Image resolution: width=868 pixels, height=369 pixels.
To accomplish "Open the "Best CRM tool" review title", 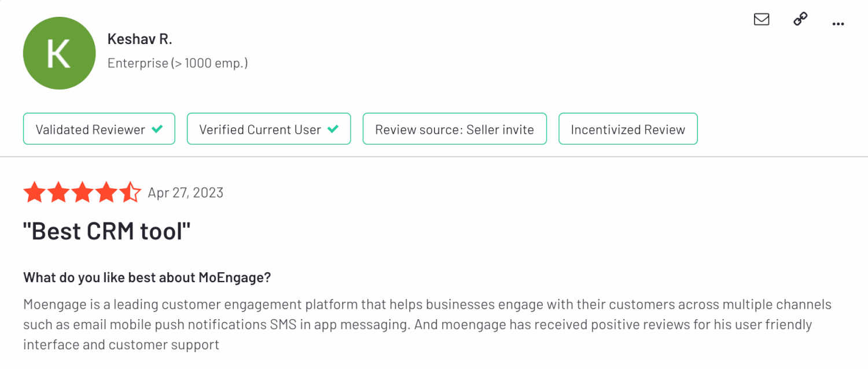I will (x=106, y=232).
